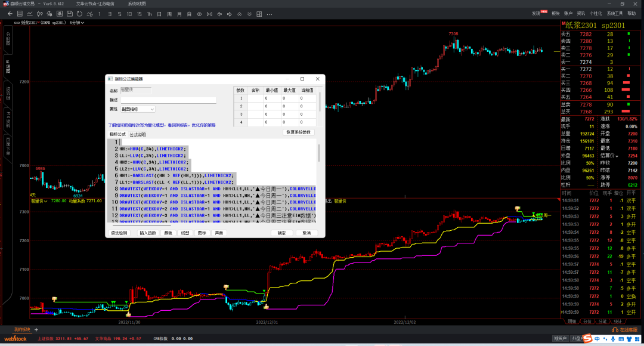Switch to the time-share line chart icon

tap(30, 14)
